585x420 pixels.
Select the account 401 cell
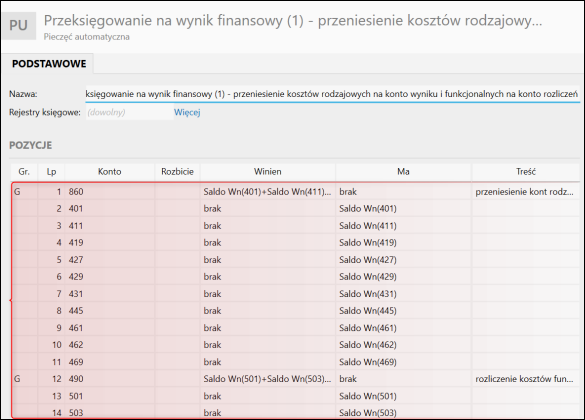coord(110,209)
